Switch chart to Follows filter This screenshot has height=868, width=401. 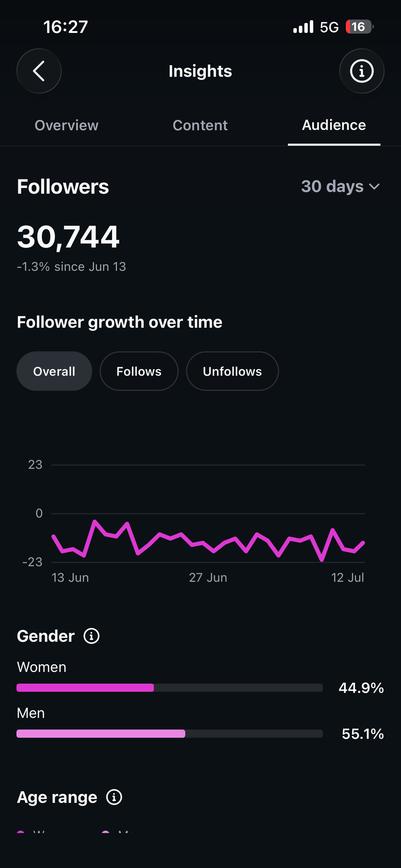coord(139,371)
